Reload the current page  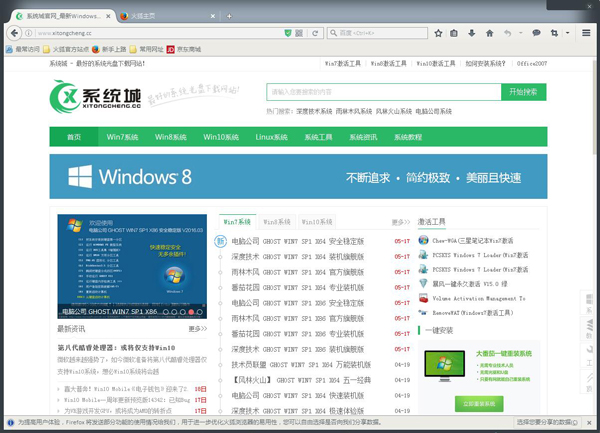tap(315, 33)
